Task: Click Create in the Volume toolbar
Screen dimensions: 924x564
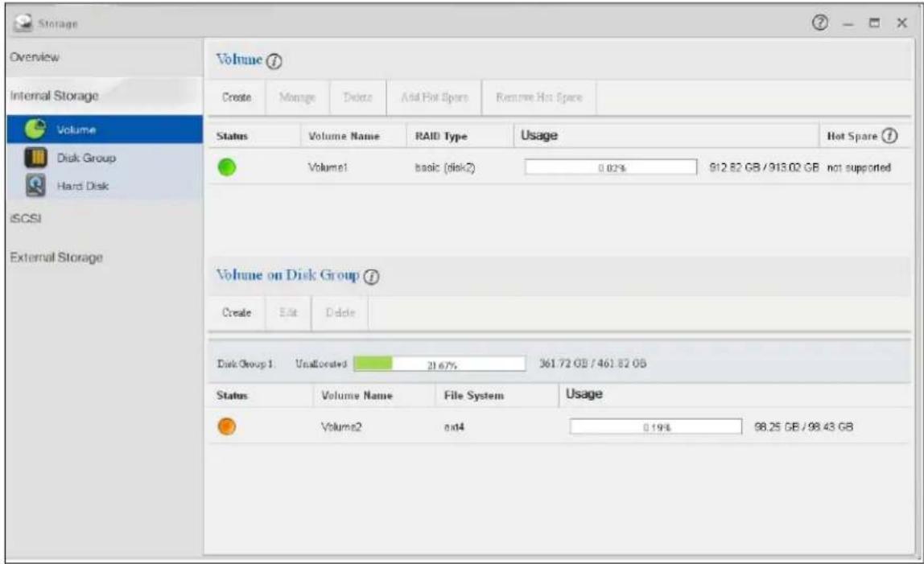Action: [x=237, y=97]
